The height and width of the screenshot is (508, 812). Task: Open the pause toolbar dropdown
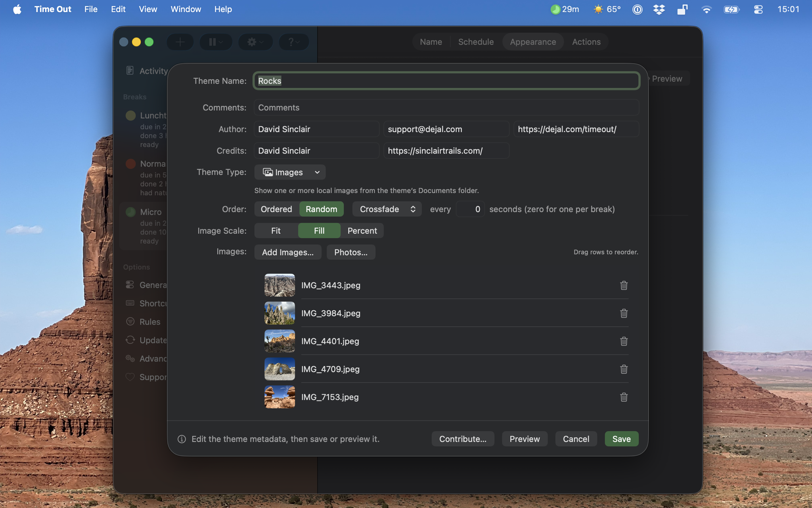click(216, 42)
